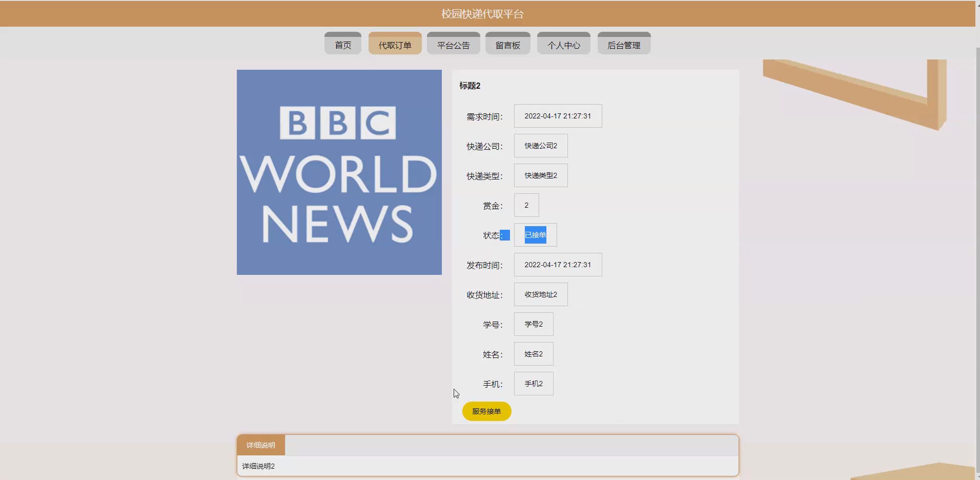Click the 赏金 label

[492, 206]
